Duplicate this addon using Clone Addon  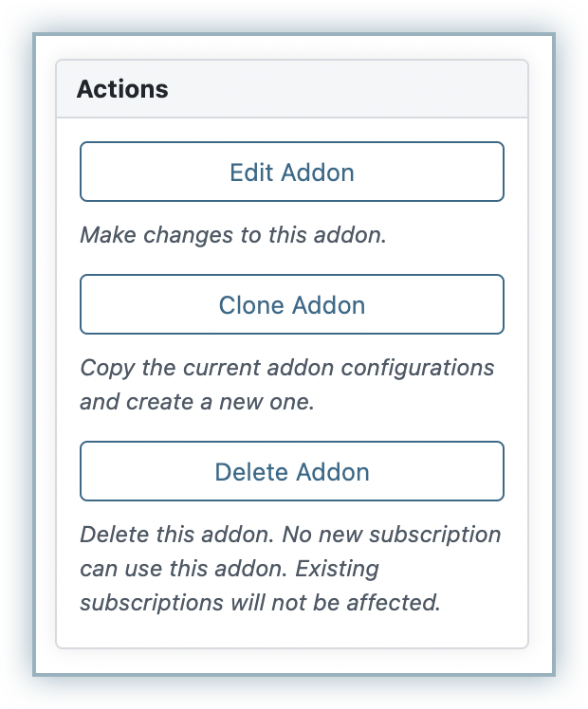coord(291,305)
